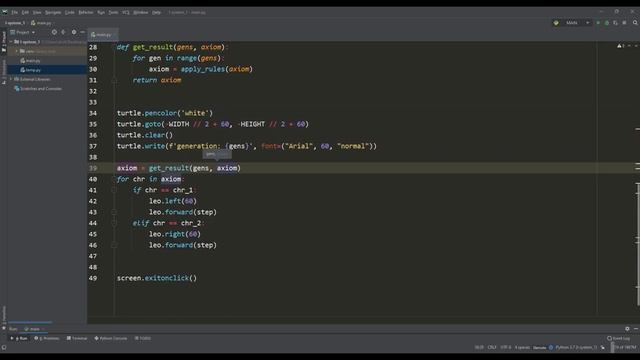Click the Debug bug icon in toolbar
This screenshot has width=640, height=360.
click(607, 23)
